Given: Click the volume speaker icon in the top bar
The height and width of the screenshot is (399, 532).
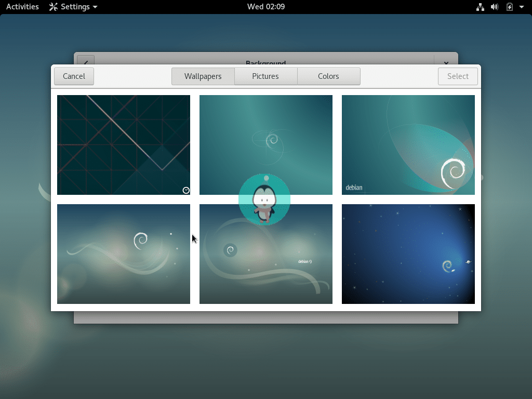Looking at the screenshot, I should coord(495,7).
